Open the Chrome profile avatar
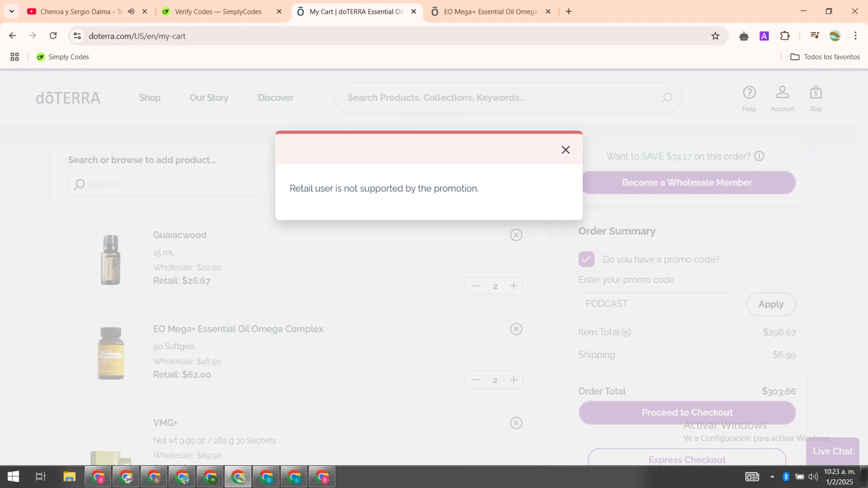 point(835,36)
